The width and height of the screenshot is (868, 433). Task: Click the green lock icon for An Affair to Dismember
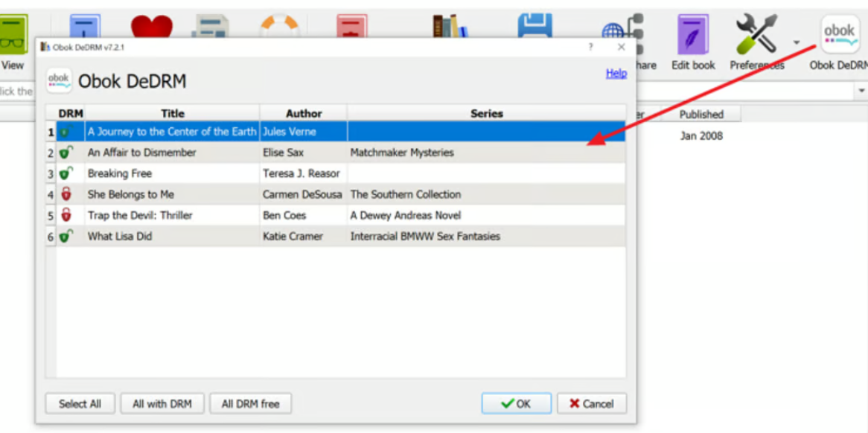point(66,152)
